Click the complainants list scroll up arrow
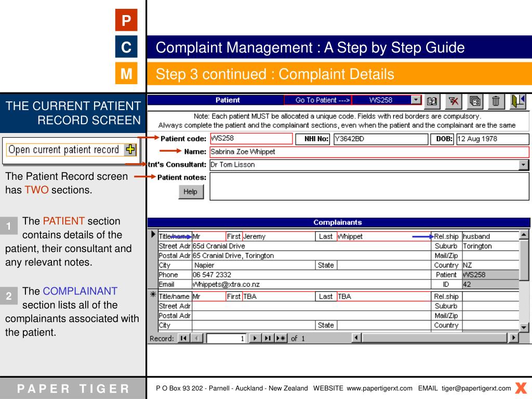532x399 pixels. tap(524, 235)
